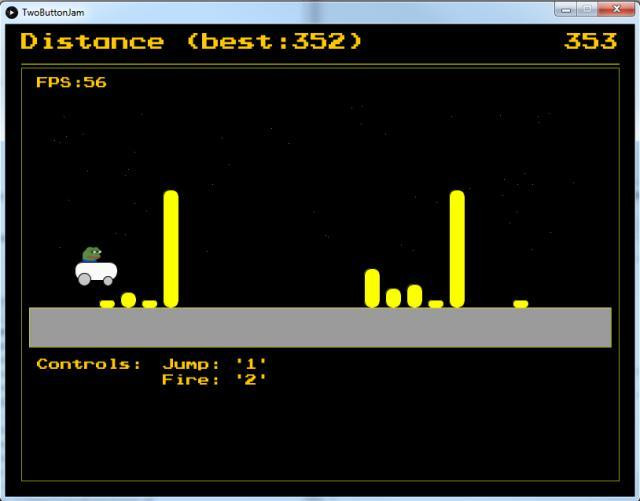The width and height of the screenshot is (640, 501).
Task: Click the 'FPS:56' counter
Action: point(71,82)
